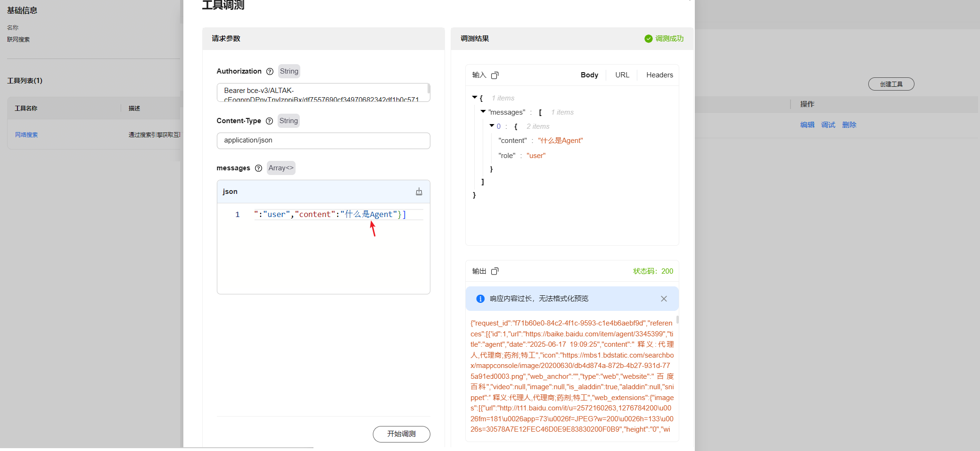Screen dimensions: 980x451
Task: Click the Authorization help question icon
Action: coord(270,72)
